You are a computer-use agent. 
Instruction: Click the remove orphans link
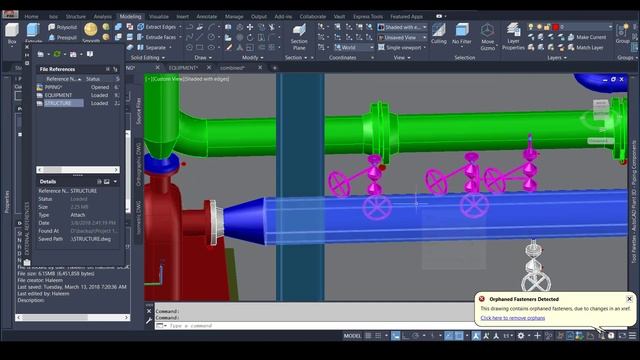[x=513, y=318]
